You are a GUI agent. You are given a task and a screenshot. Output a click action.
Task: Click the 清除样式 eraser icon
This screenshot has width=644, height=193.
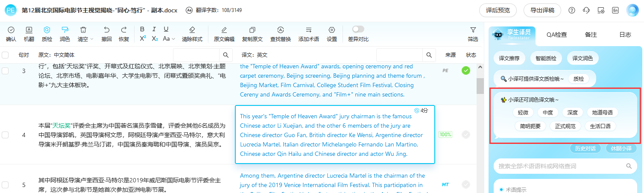[x=192, y=34]
